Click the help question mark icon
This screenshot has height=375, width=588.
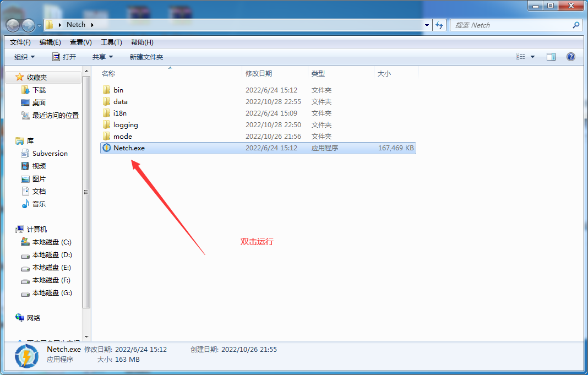[571, 57]
